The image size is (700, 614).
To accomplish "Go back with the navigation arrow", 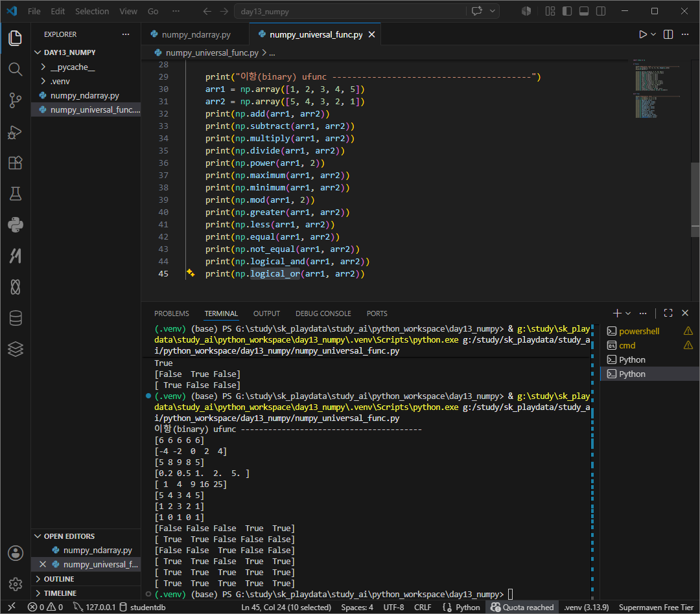I will pos(207,11).
